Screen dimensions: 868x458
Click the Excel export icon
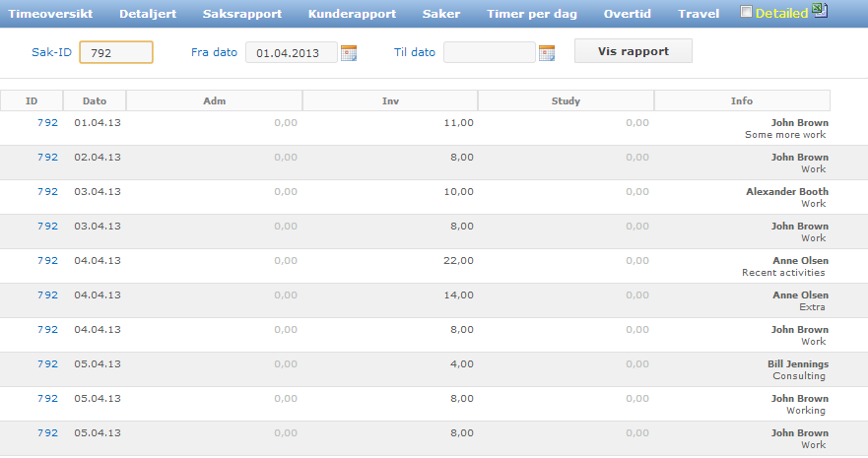coord(820,12)
